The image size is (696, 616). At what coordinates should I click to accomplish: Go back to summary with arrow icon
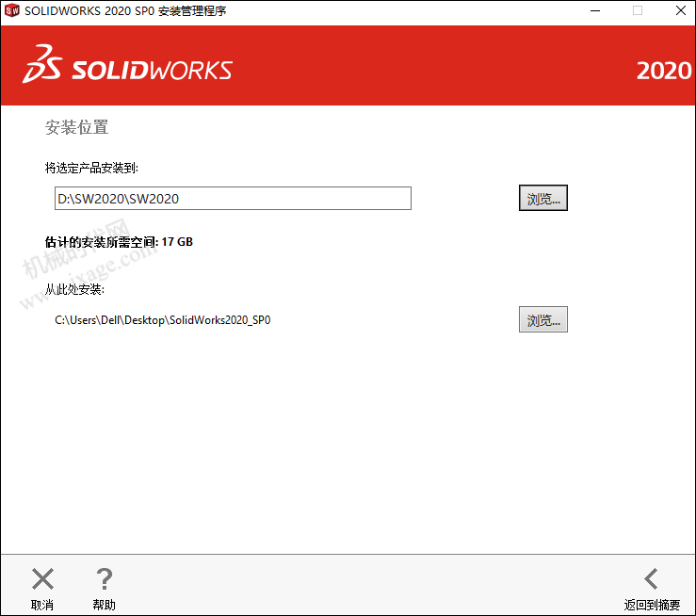[x=651, y=578]
